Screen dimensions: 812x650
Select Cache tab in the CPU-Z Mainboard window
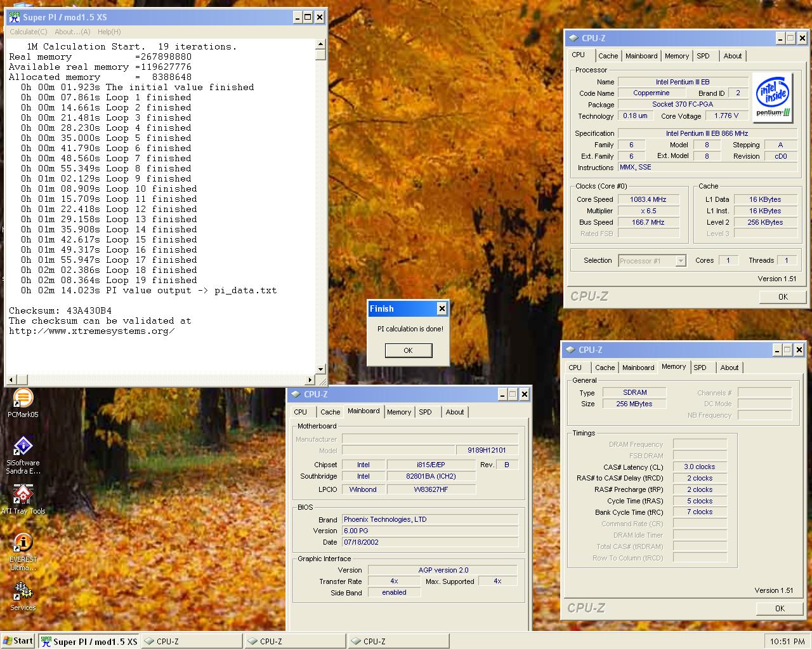click(x=330, y=412)
